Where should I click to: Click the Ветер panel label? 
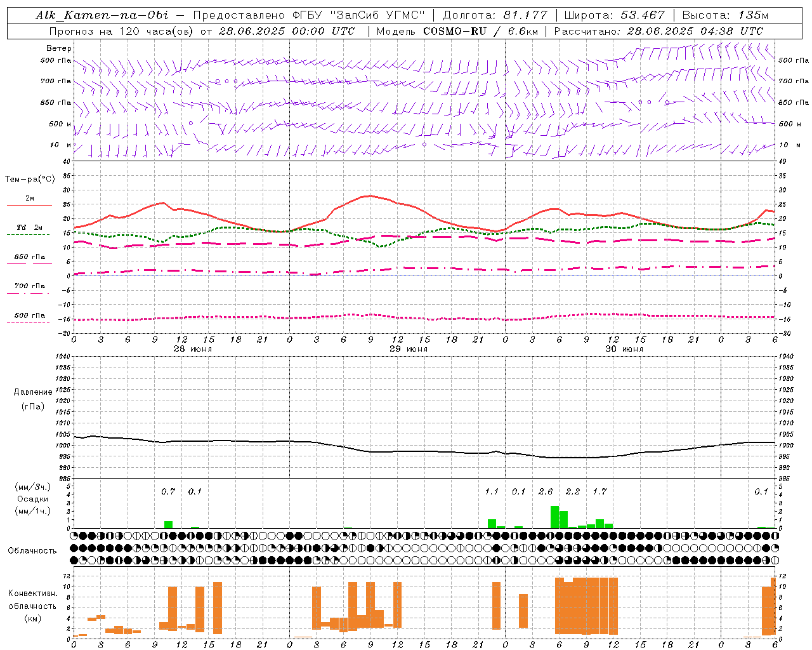59,48
